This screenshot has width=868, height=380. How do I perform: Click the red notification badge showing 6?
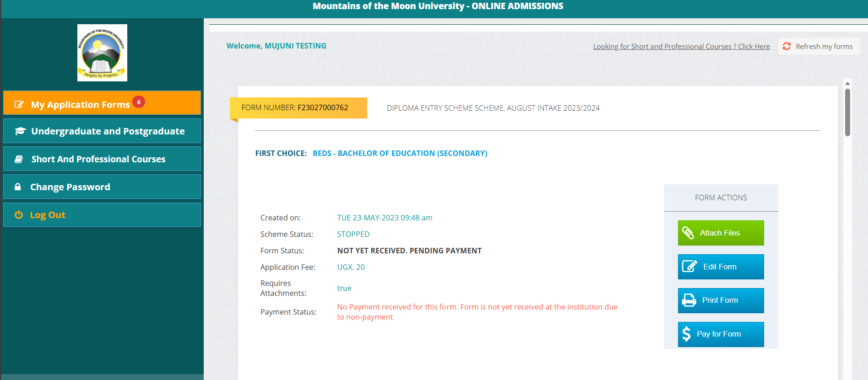139,102
